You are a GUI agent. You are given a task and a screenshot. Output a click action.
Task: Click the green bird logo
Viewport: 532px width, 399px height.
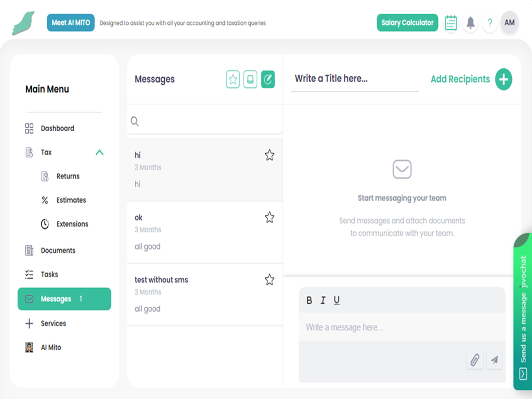[23, 23]
